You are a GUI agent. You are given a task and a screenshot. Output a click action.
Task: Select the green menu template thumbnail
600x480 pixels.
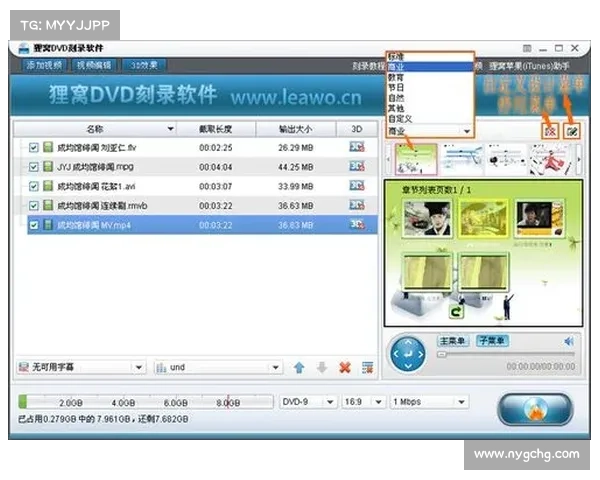coord(416,159)
